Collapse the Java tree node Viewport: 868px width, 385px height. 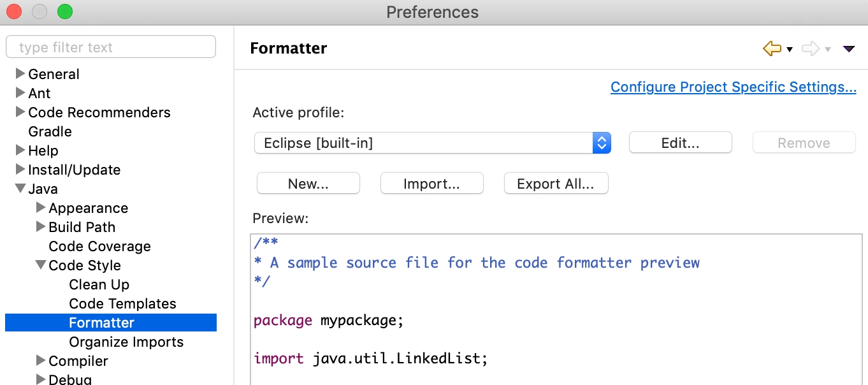pyautogui.click(x=20, y=189)
